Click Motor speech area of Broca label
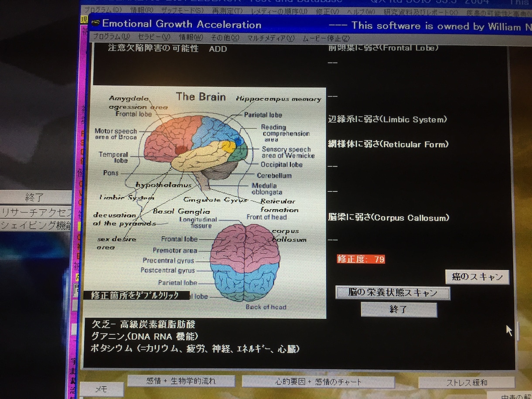Image resolution: width=532 pixels, height=399 pixels. tap(116, 134)
